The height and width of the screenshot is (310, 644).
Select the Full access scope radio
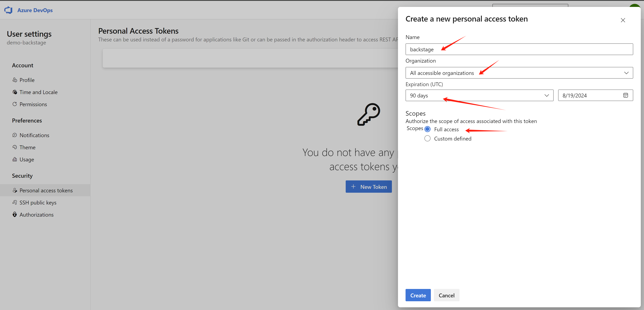click(x=427, y=129)
